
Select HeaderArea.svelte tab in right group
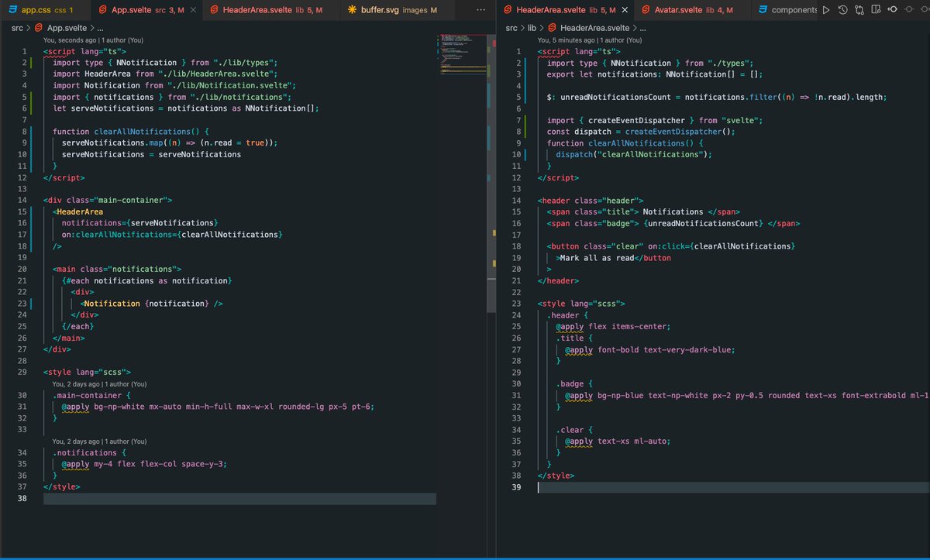click(565, 10)
